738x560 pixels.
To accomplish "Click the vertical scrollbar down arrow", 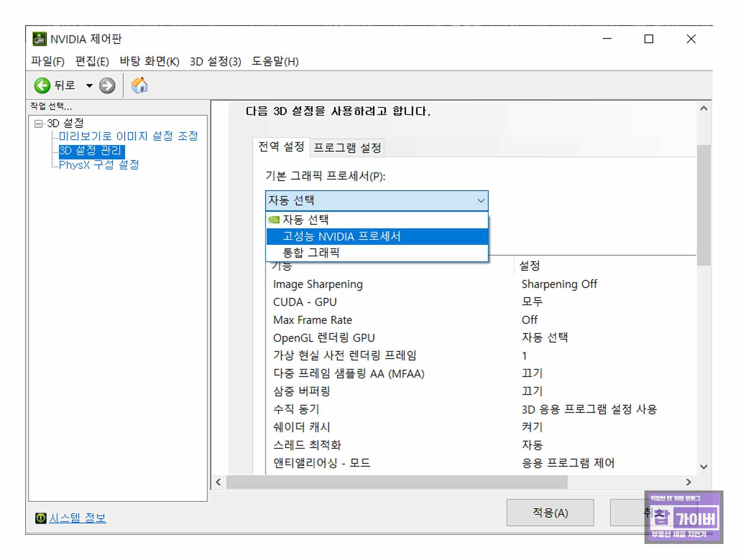I will pyautogui.click(x=704, y=466).
